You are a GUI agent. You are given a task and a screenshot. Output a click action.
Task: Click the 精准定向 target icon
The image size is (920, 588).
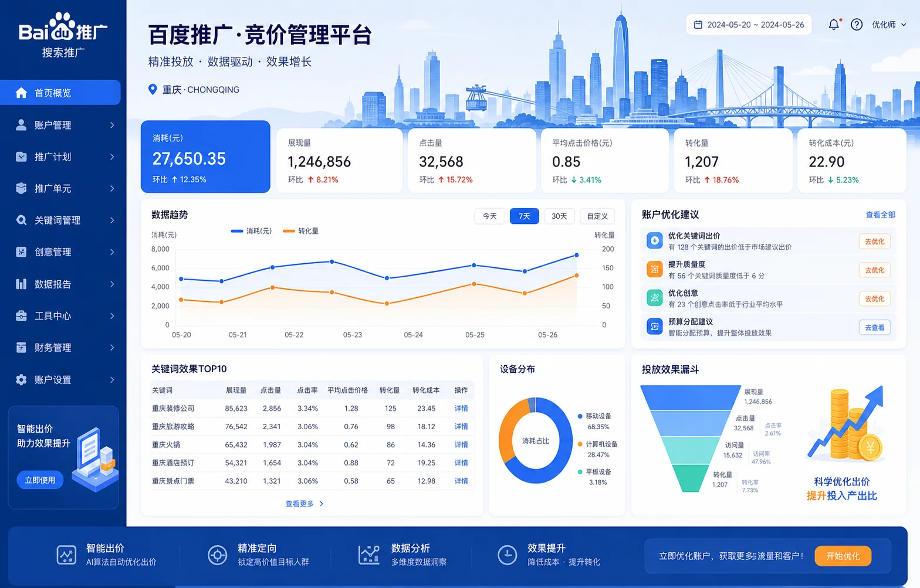(x=218, y=555)
